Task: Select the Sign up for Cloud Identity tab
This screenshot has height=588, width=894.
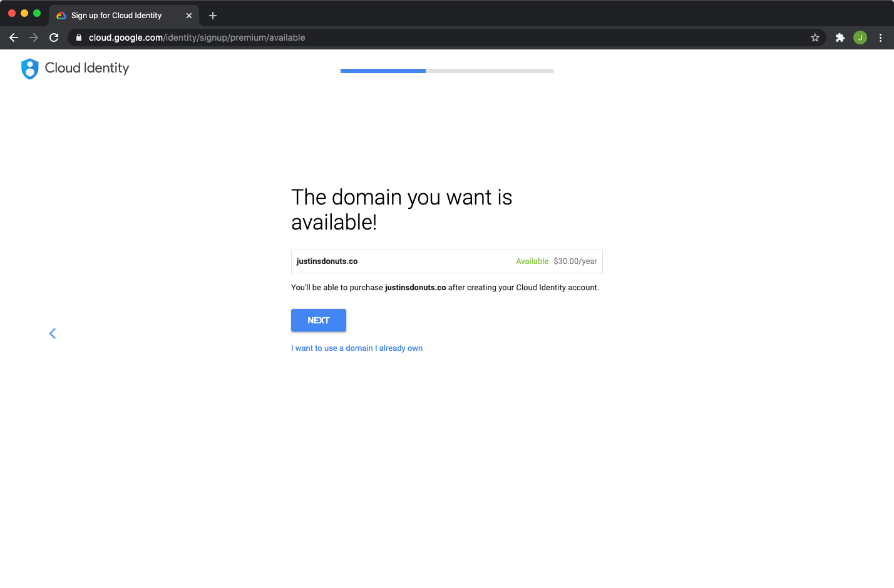Action: pos(124,16)
